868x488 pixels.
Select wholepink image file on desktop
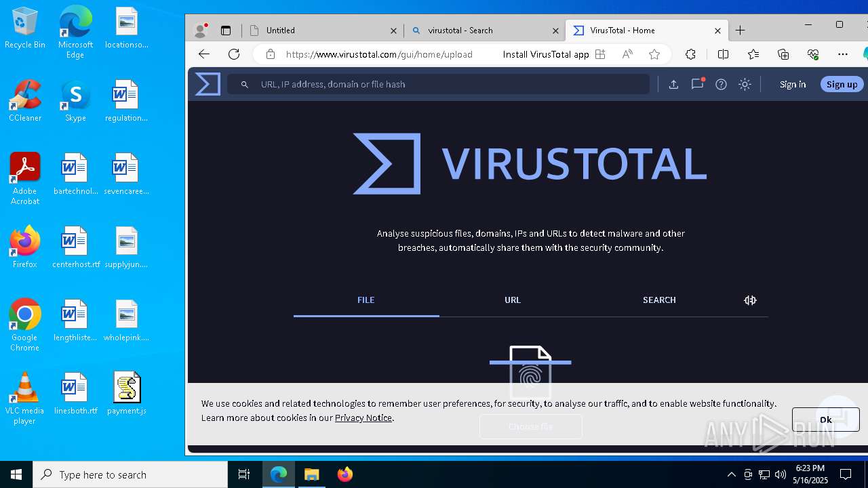click(x=126, y=321)
